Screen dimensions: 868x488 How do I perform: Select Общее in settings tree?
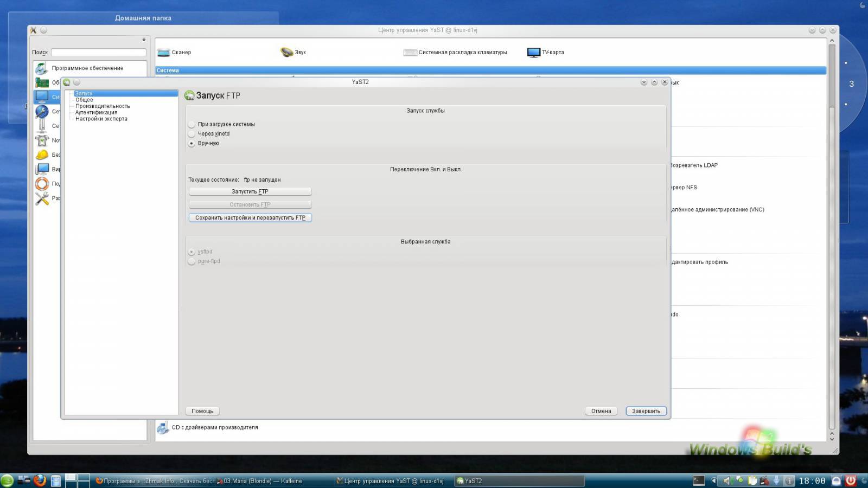(84, 100)
